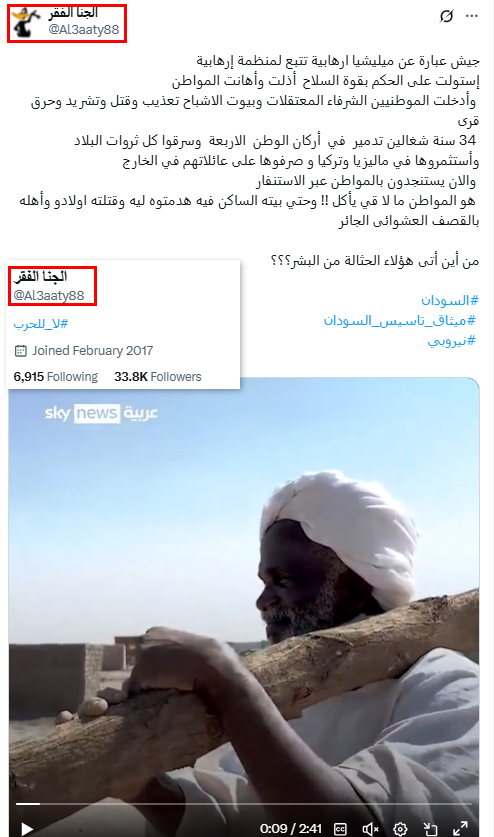Open the poster's profile avatar

tap(26, 22)
